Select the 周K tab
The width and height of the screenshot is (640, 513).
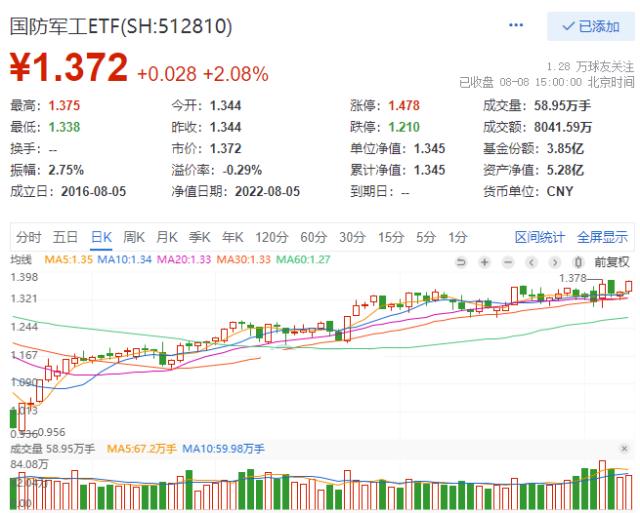pos(134,237)
